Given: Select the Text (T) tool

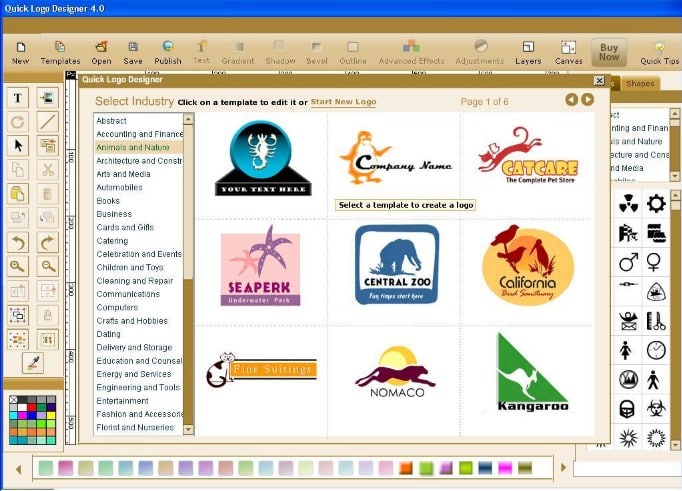Looking at the screenshot, I should [x=18, y=97].
